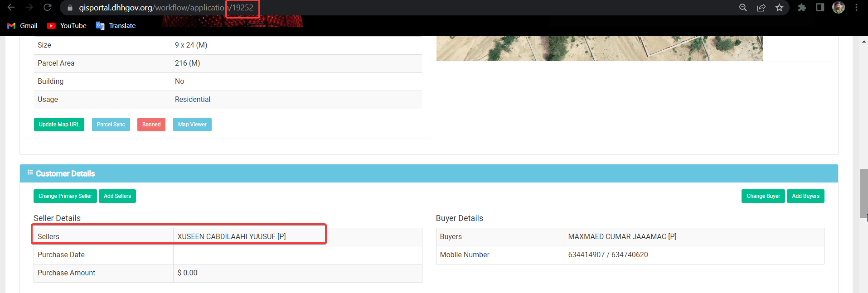The width and height of the screenshot is (868, 293).
Task: Click the Purchase Amount label
Action: tap(66, 273)
